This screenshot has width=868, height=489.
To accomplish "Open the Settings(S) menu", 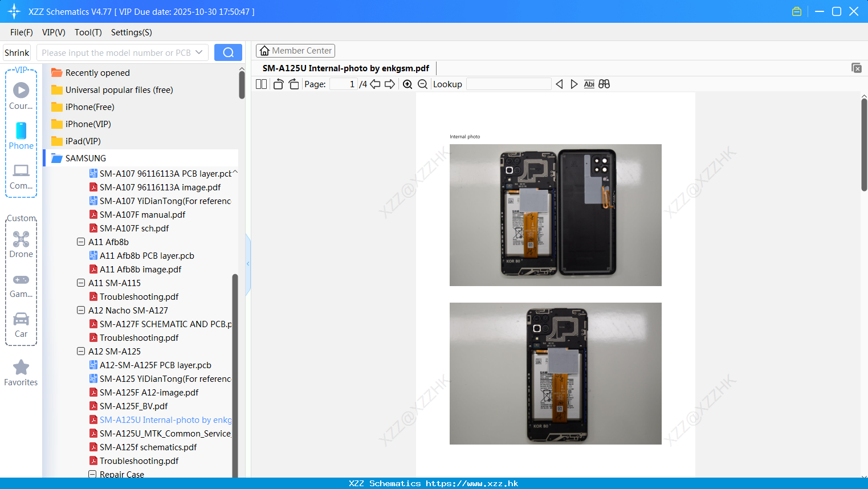I will coord(131,32).
